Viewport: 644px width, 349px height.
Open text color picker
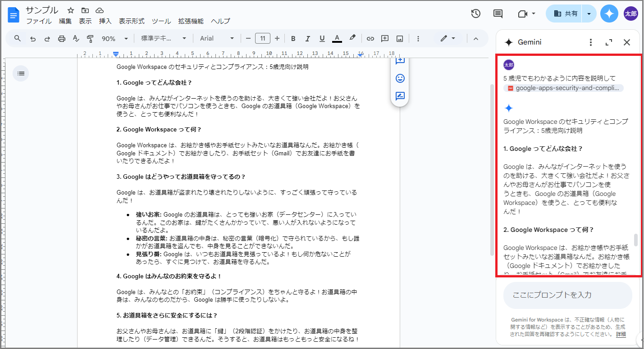click(x=337, y=39)
